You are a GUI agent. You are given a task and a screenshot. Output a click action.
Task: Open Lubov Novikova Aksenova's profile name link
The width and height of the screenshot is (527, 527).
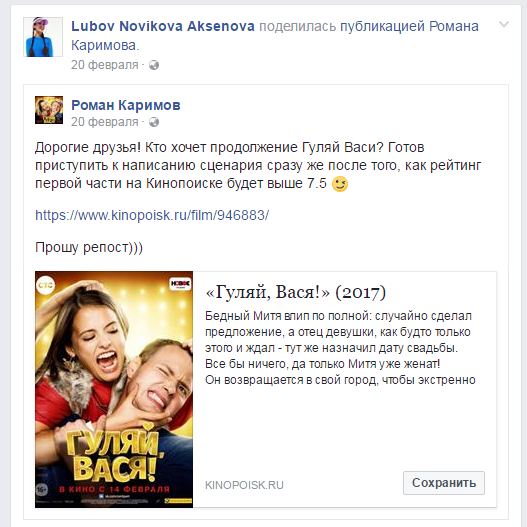tap(163, 26)
